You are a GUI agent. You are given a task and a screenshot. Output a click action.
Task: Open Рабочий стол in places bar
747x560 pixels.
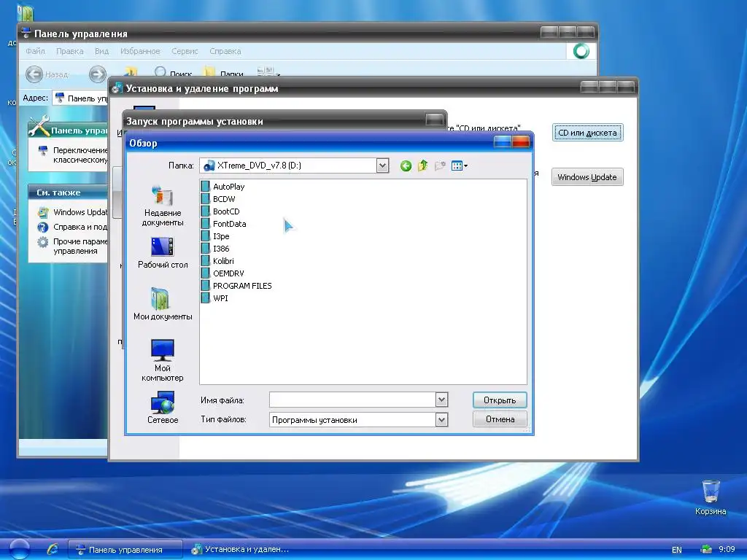163,253
